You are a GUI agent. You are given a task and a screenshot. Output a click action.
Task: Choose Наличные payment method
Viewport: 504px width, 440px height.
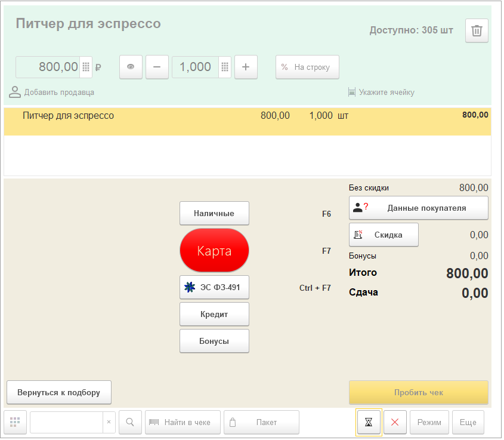214,213
